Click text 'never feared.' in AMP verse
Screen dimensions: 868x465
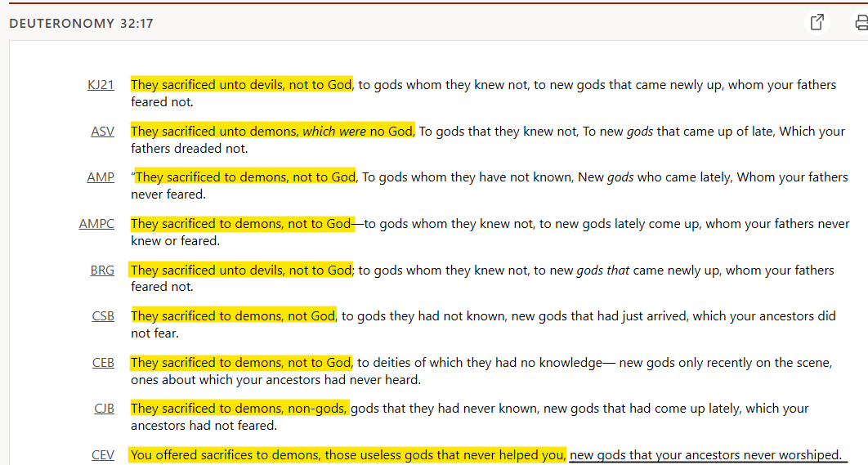point(168,194)
